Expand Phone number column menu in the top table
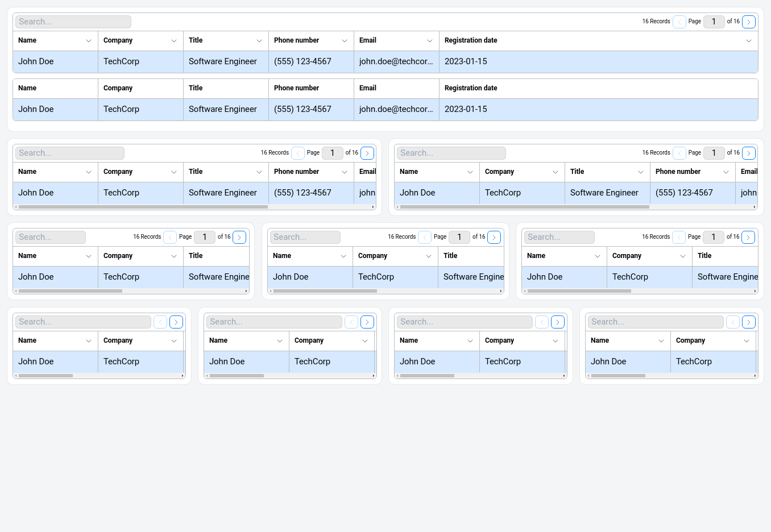771x532 pixels. pyautogui.click(x=344, y=41)
